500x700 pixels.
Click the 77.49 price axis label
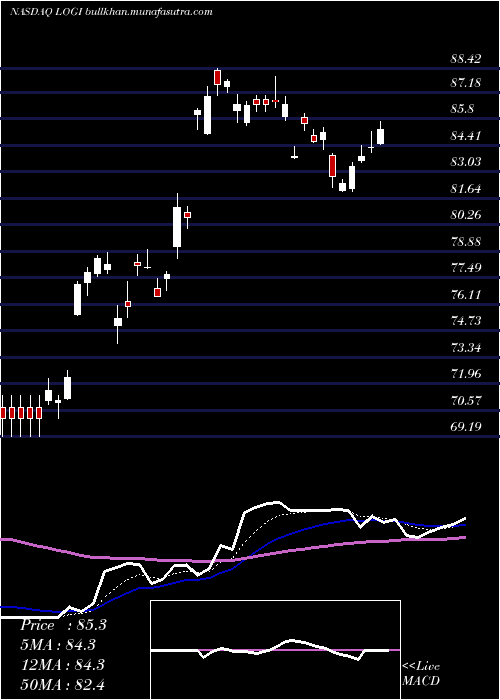click(x=466, y=268)
